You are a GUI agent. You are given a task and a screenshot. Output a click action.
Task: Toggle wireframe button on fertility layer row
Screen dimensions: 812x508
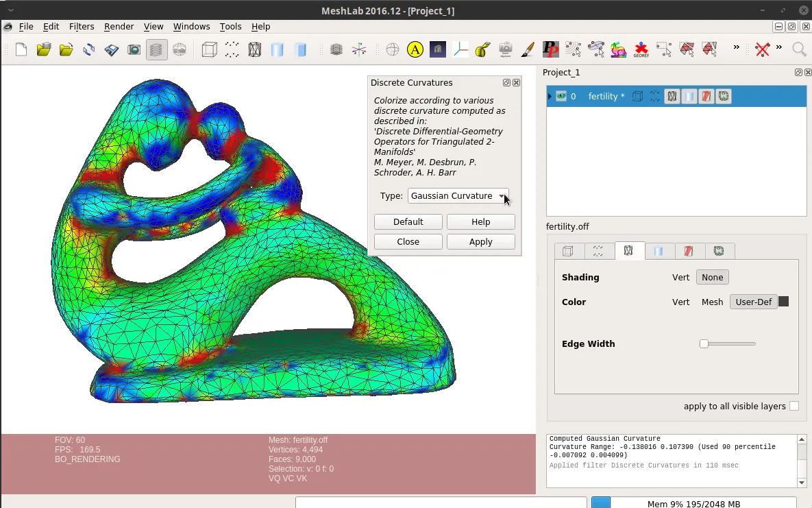[672, 97]
